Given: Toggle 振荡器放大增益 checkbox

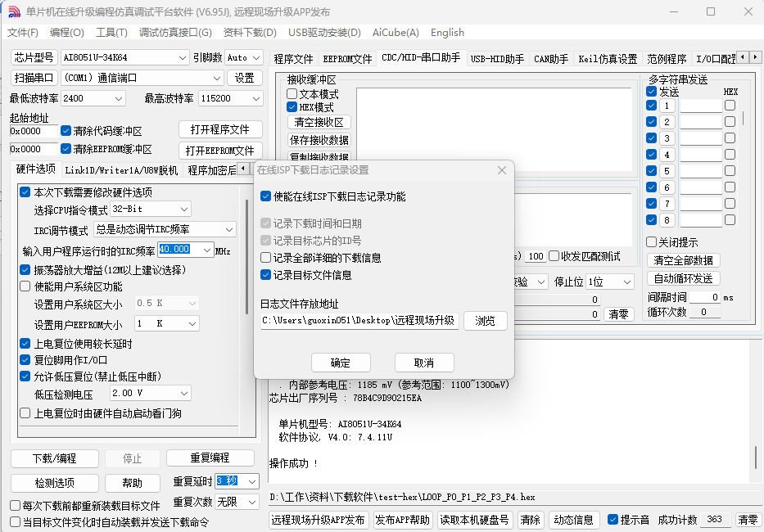Looking at the screenshot, I should 25,269.
